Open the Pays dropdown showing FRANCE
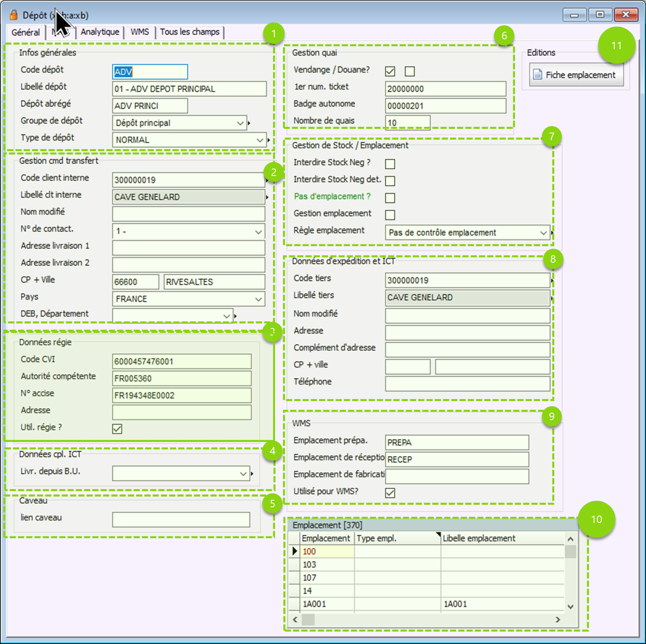Viewport: 646px width, 644px height. click(x=258, y=299)
